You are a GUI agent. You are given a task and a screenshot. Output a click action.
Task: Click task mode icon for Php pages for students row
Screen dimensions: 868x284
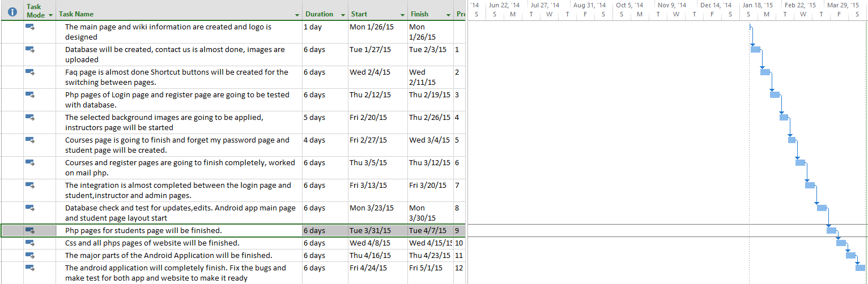click(30, 231)
